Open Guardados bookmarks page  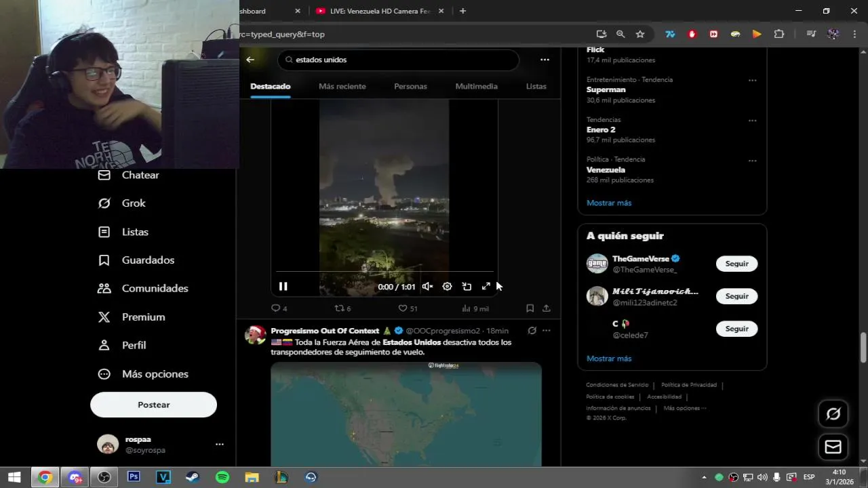[136, 260]
